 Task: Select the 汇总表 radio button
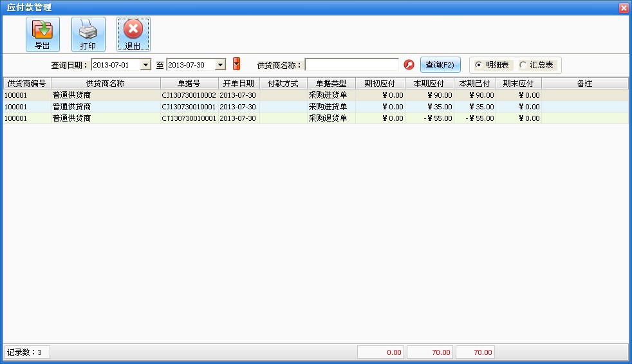click(x=523, y=65)
